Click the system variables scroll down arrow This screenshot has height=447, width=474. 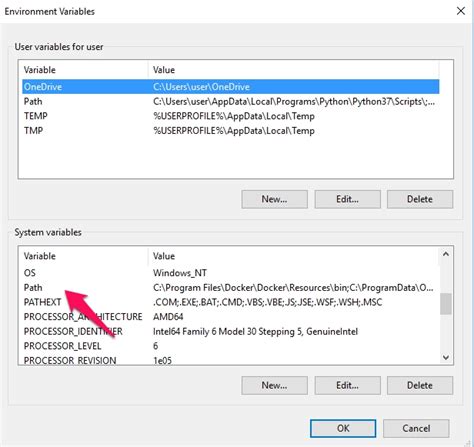tap(446, 357)
